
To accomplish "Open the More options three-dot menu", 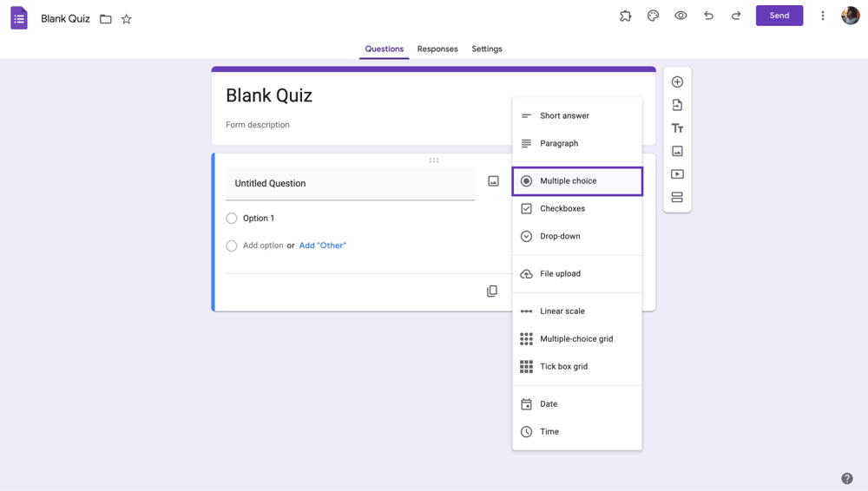I will coord(823,16).
